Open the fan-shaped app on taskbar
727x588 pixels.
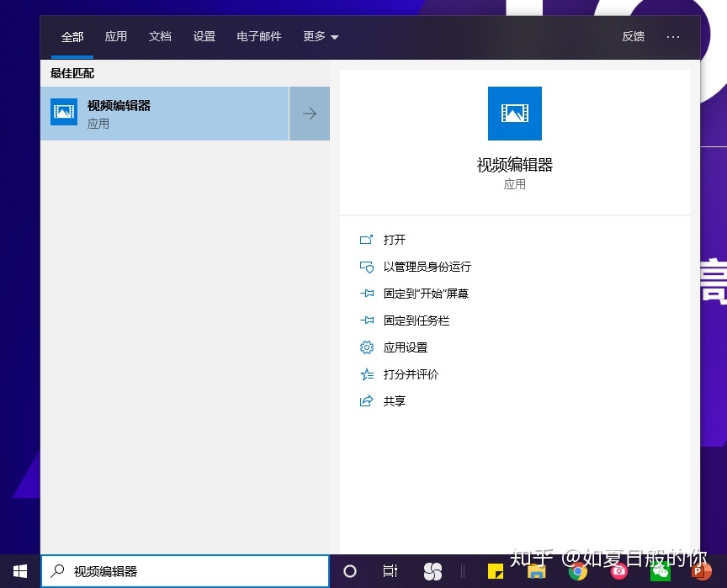(x=433, y=571)
